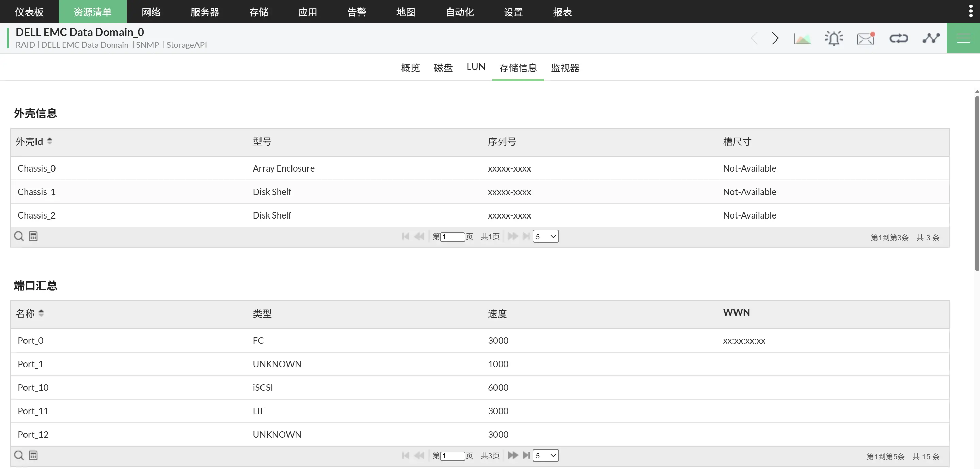
Task: Go to next device arrow
Action: point(775,38)
